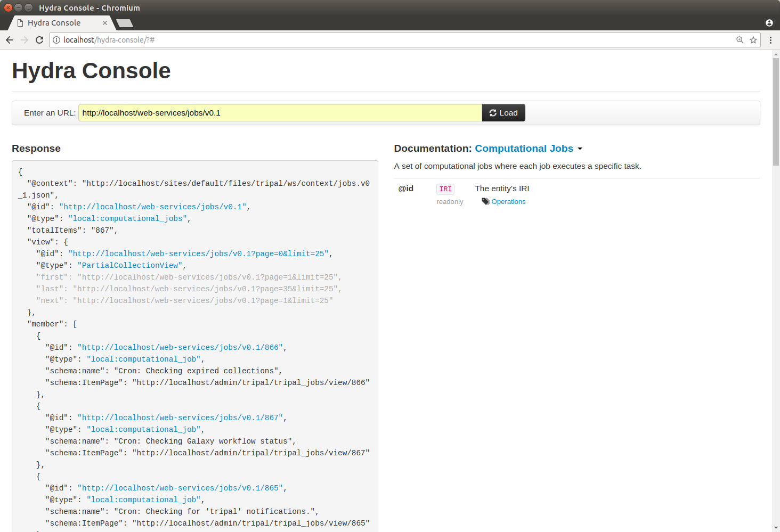
Task: Click the zoom magnifier icon in address bar
Action: [740, 40]
